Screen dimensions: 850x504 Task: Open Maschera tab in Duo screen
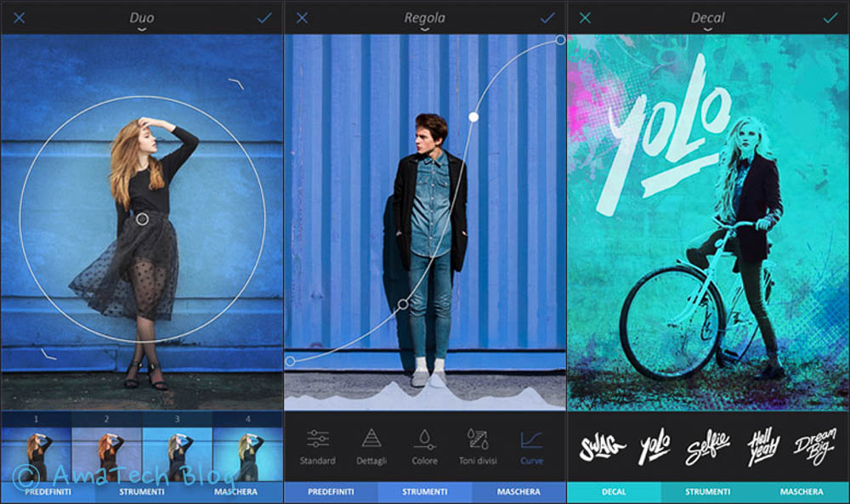coord(235,491)
